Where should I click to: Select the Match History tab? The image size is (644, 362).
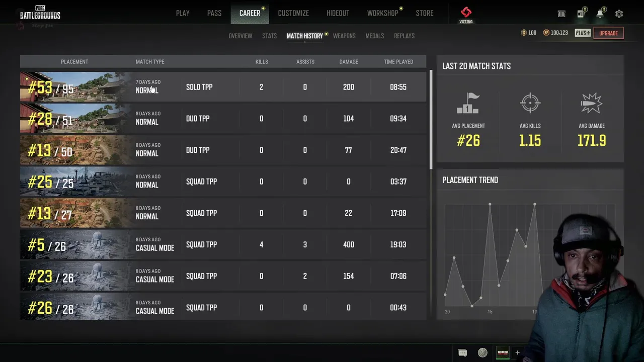pyautogui.click(x=305, y=36)
